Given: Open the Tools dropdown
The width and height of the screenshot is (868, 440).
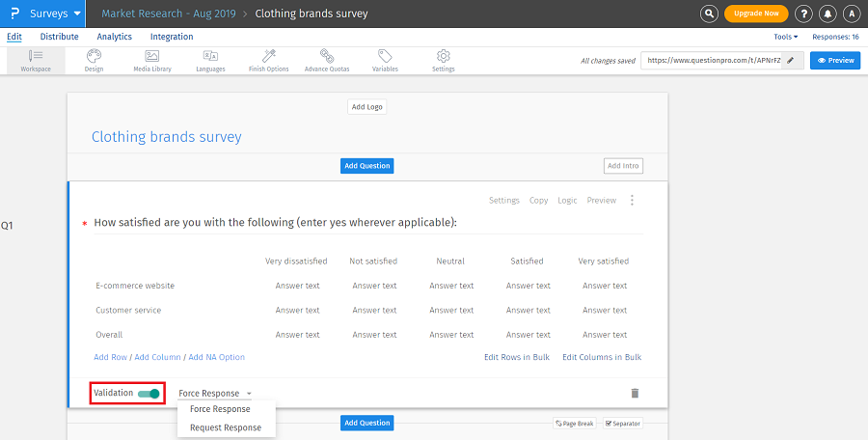Looking at the screenshot, I should click(785, 37).
